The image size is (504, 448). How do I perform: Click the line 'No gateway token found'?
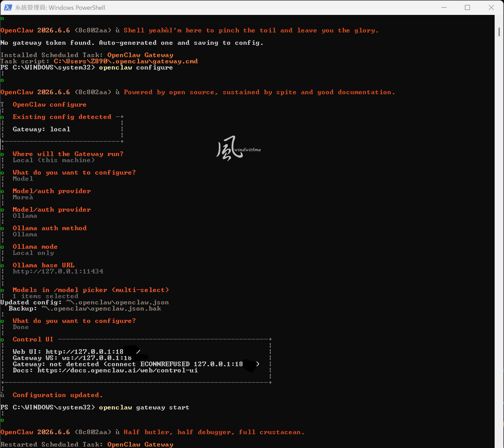(132, 43)
